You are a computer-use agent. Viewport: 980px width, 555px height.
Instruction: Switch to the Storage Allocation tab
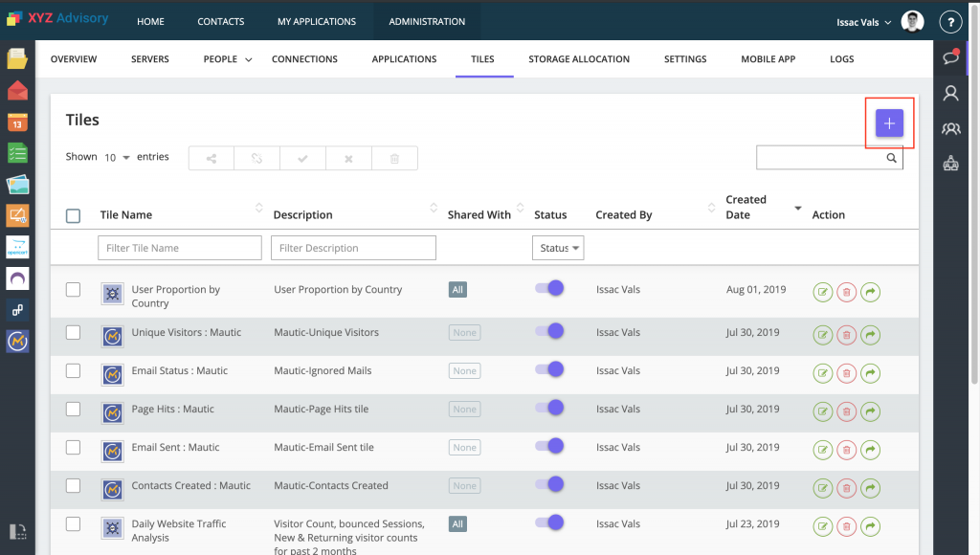click(579, 58)
